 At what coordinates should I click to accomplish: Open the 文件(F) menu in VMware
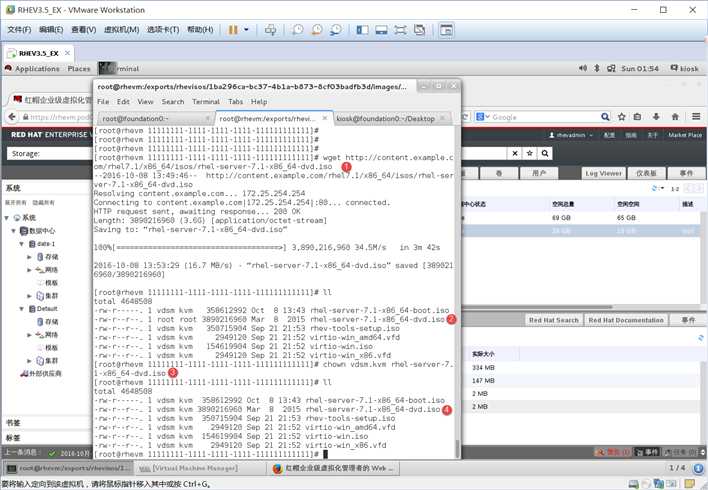(19, 30)
